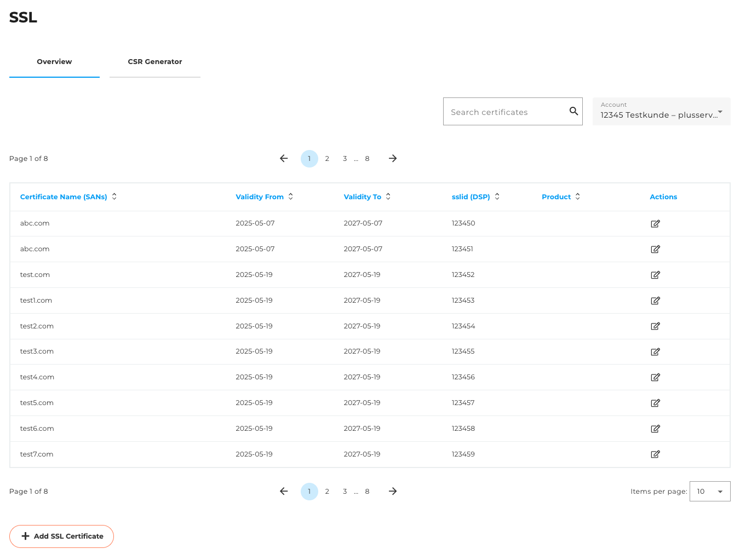Edit the test2.com certificate
The width and height of the screenshot is (740, 560).
(x=655, y=326)
